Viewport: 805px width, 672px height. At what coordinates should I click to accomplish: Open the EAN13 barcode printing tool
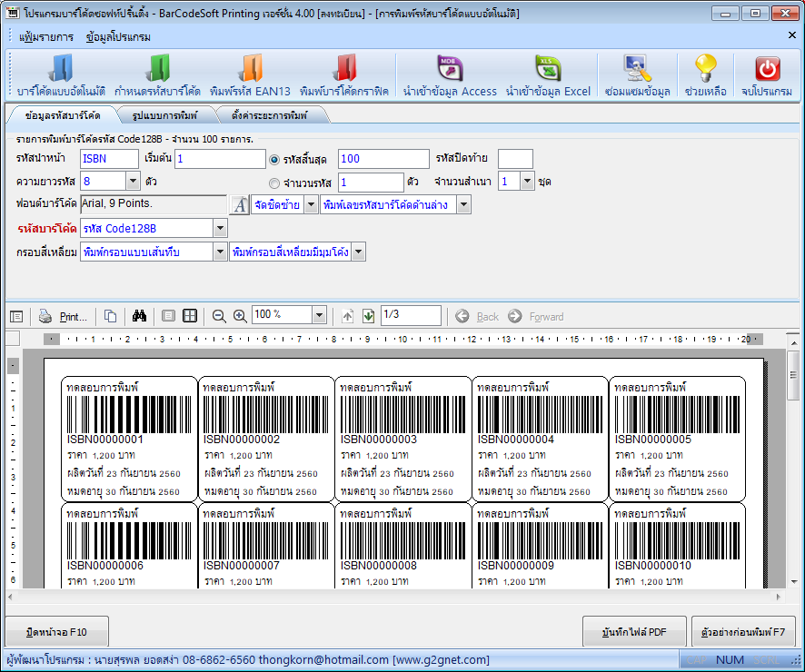(x=250, y=74)
